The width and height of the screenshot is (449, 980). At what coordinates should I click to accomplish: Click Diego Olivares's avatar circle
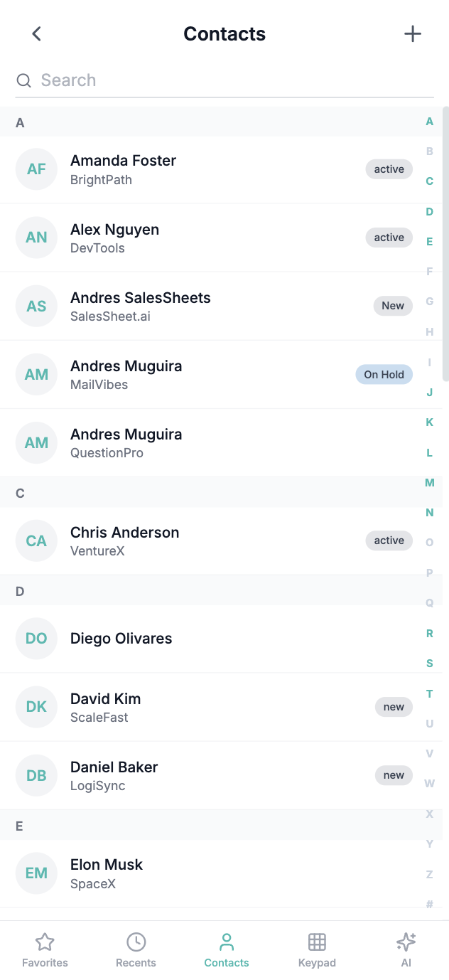tap(36, 638)
